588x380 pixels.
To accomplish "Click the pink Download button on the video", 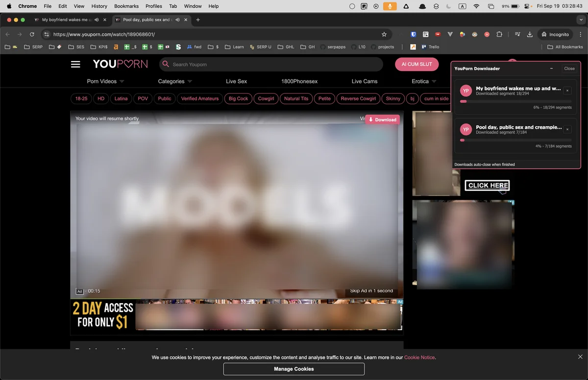I will tap(382, 119).
